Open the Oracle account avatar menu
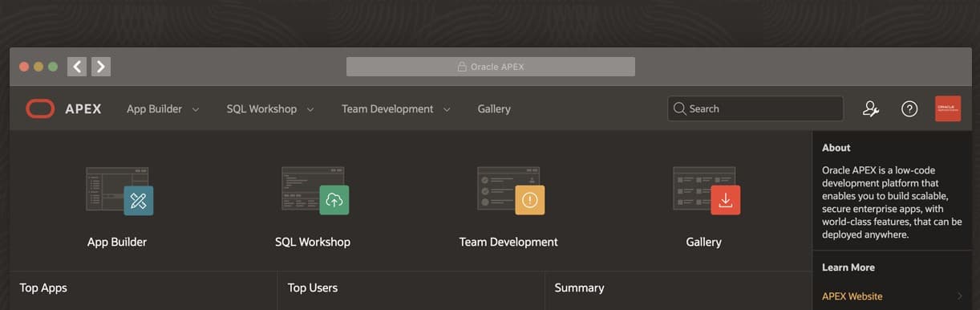 (x=948, y=108)
